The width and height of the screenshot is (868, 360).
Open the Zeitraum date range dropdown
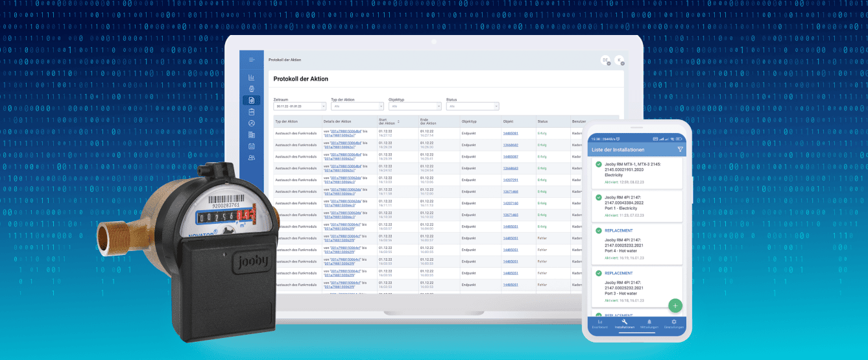coord(300,106)
